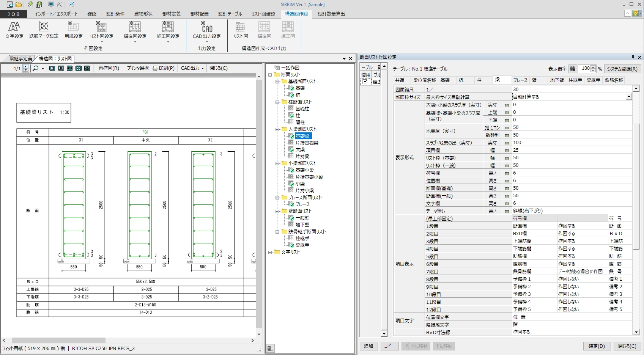The image size is (644, 355).
Task: Open the zoom dropdown arrow beside magnifier
Action: (43, 69)
